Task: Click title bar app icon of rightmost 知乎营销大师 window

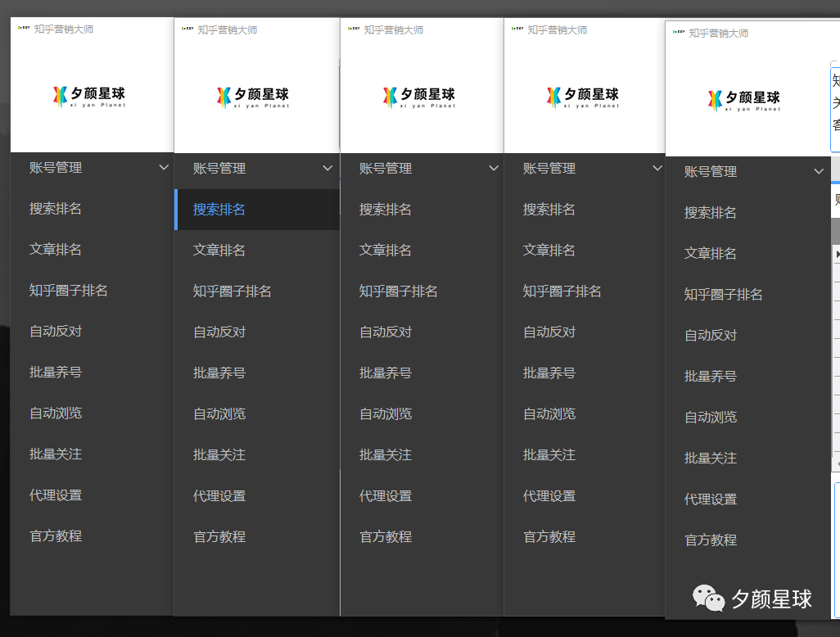Action: click(x=679, y=32)
